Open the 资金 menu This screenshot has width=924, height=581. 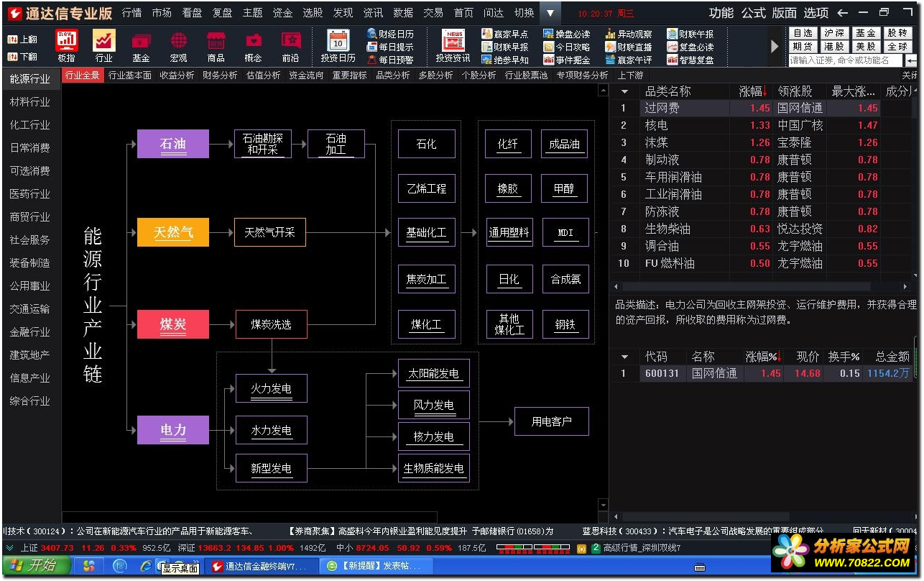(x=282, y=13)
